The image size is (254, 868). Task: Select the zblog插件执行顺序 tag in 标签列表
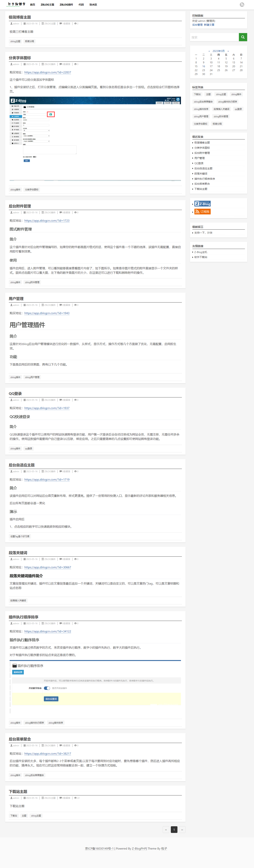coord(227,102)
